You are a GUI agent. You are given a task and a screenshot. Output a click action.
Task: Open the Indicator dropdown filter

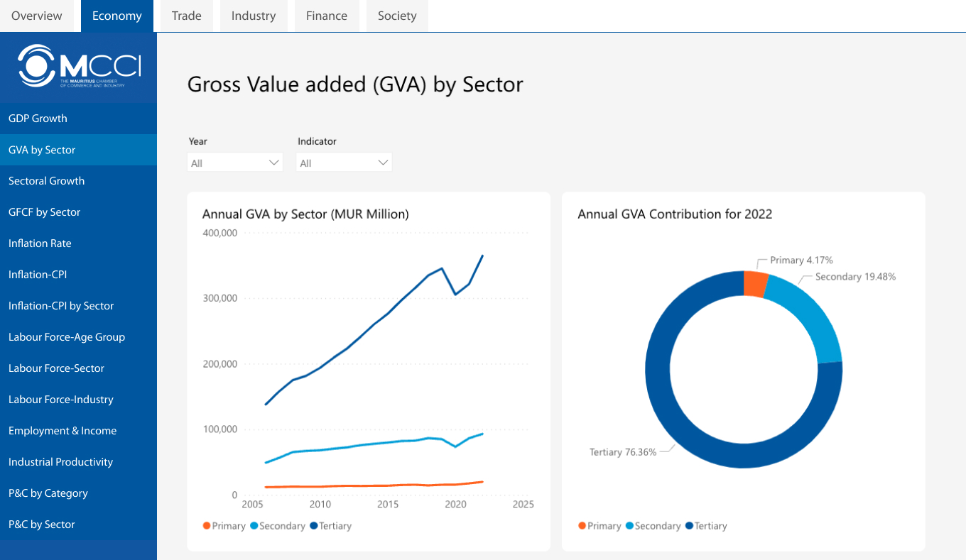point(344,163)
